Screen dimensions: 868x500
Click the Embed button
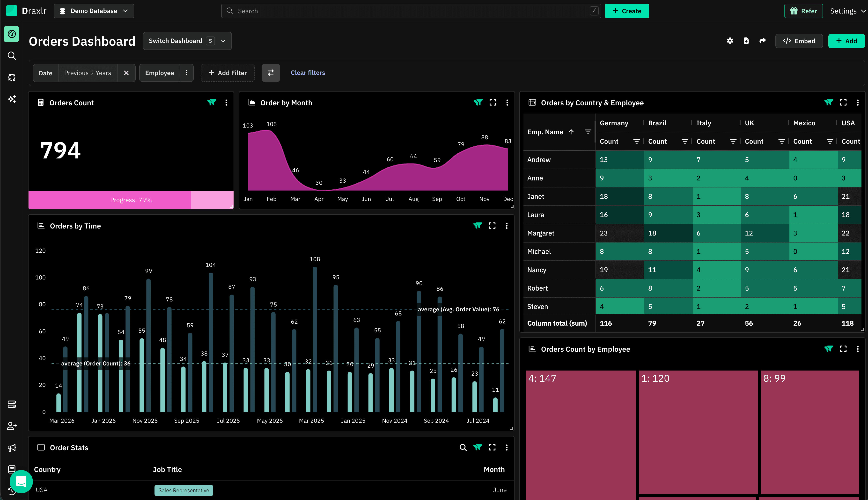799,41
